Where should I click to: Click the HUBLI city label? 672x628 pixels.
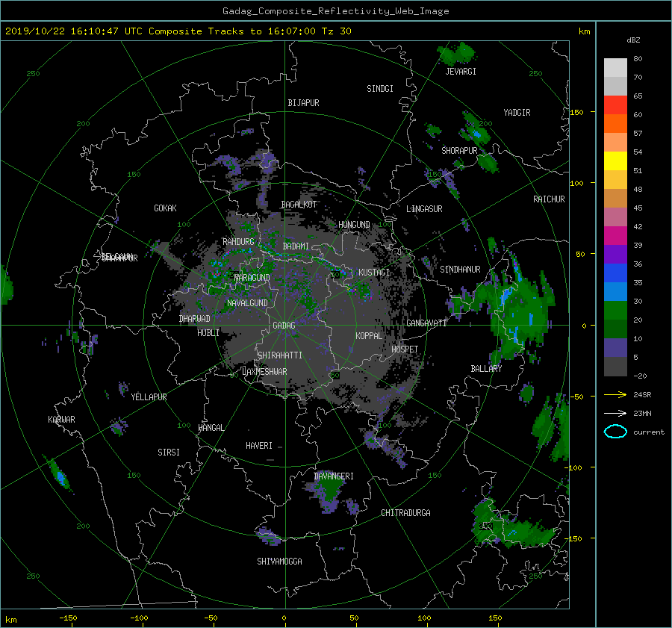tap(208, 333)
